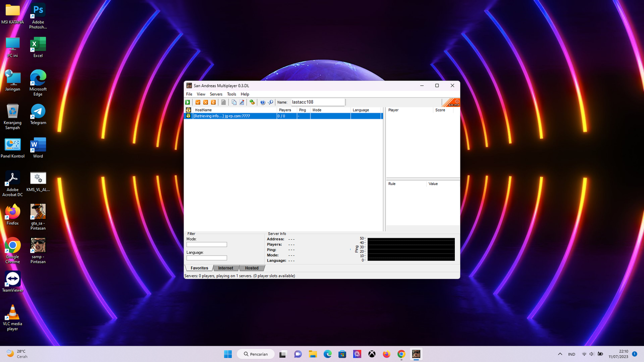Image resolution: width=644 pixels, height=362 pixels.
Task: Click the 0 / 0 players cell
Action: 287,116
